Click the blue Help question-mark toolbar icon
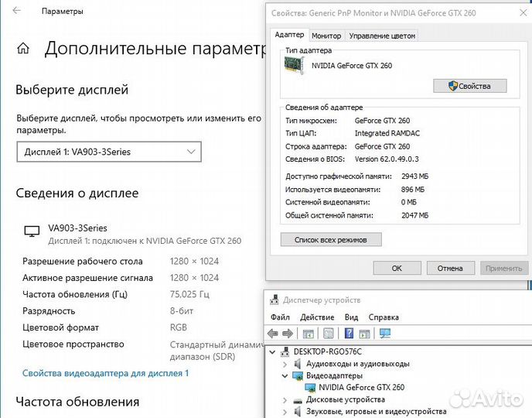532x418 pixels. coord(349,334)
